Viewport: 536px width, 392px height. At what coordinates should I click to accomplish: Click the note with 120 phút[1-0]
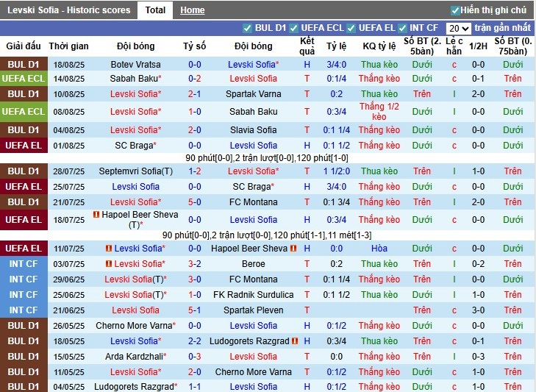click(x=267, y=158)
